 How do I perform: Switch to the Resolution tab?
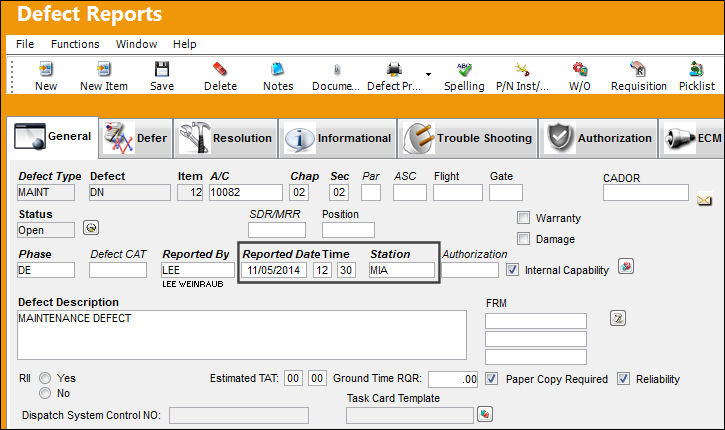coord(226,138)
